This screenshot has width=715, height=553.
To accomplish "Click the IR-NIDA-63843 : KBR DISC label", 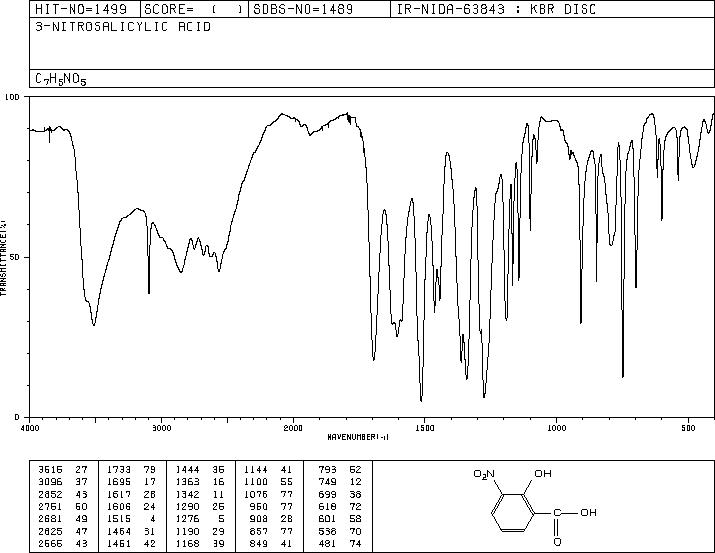I will click(x=496, y=9).
